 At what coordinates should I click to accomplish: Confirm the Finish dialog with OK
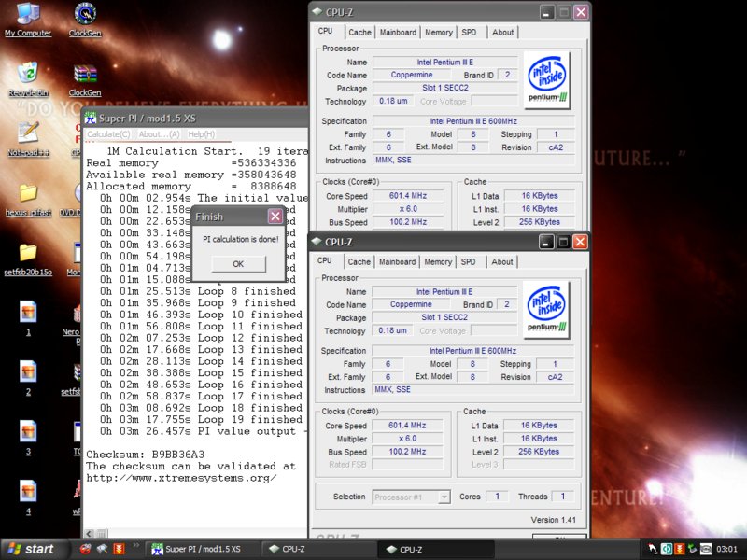pyautogui.click(x=238, y=264)
